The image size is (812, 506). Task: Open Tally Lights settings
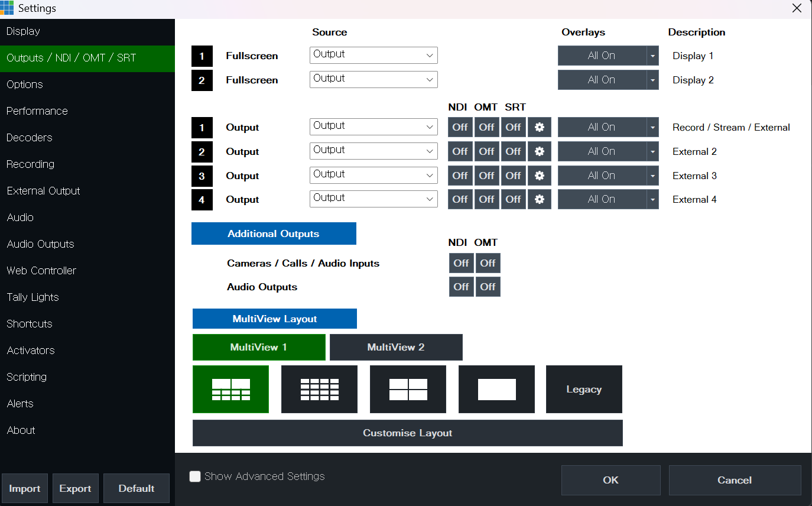click(x=87, y=297)
